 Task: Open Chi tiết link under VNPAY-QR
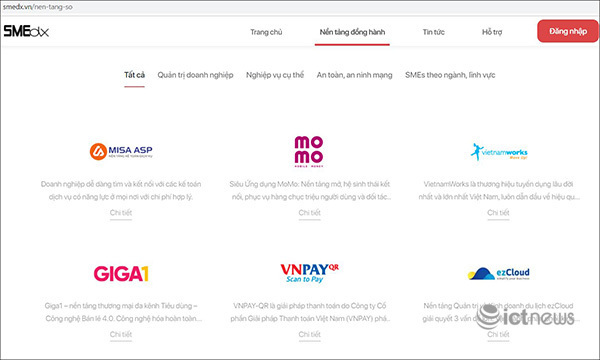310,334
